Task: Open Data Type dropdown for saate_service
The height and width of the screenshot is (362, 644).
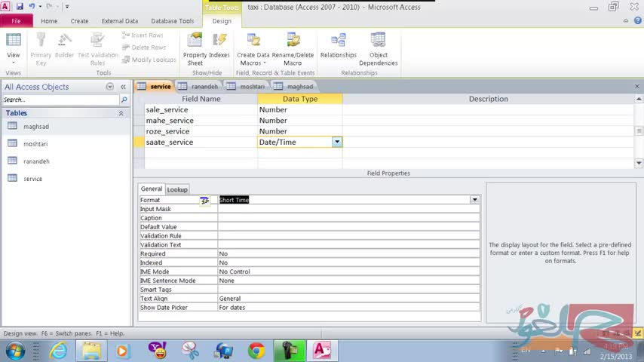Action: point(337,142)
